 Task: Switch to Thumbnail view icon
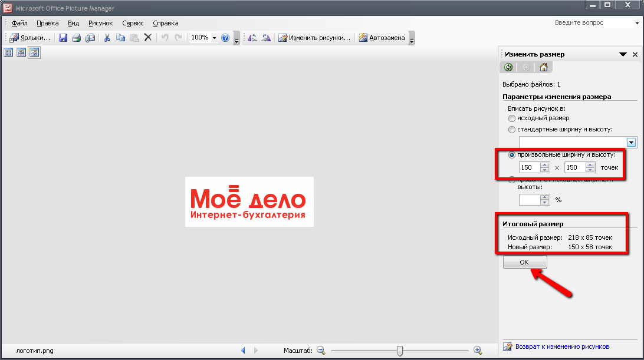[8, 52]
